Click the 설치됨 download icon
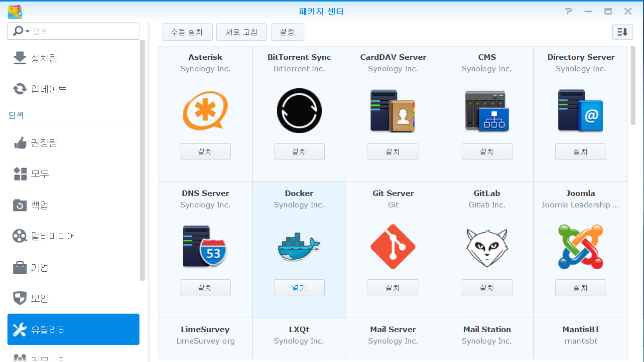The height and width of the screenshot is (362, 644). (19, 58)
